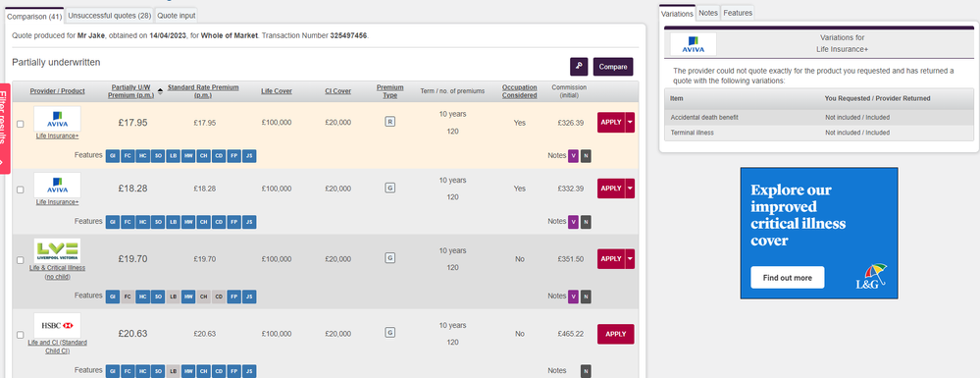Image resolution: width=980 pixels, height=378 pixels.
Task: Click greyed FC badge in £19.70 LV row
Action: click(x=128, y=296)
